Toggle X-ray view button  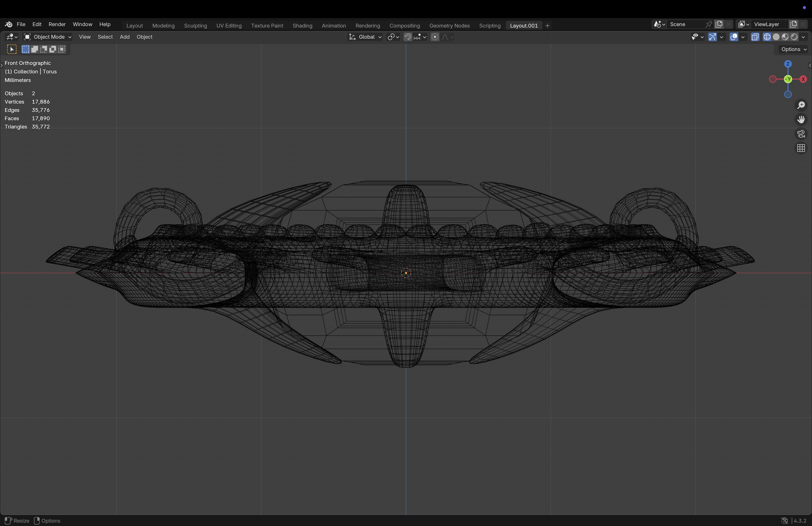(x=755, y=37)
